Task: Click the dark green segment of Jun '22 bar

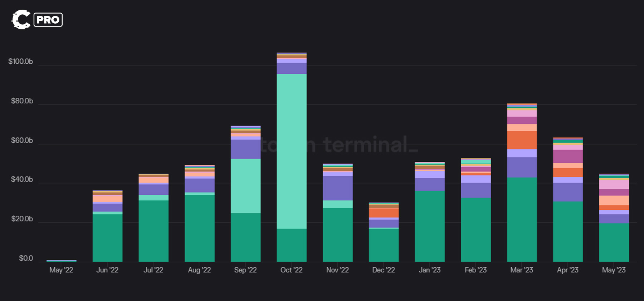Action: (107, 238)
